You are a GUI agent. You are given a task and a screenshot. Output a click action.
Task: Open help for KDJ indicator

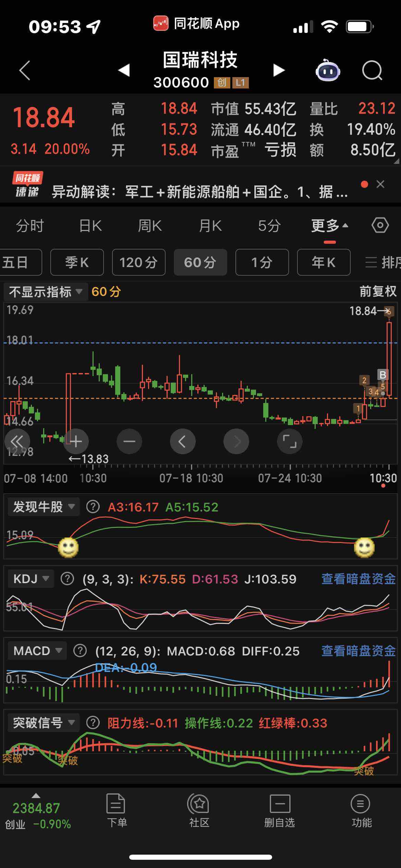point(67,579)
